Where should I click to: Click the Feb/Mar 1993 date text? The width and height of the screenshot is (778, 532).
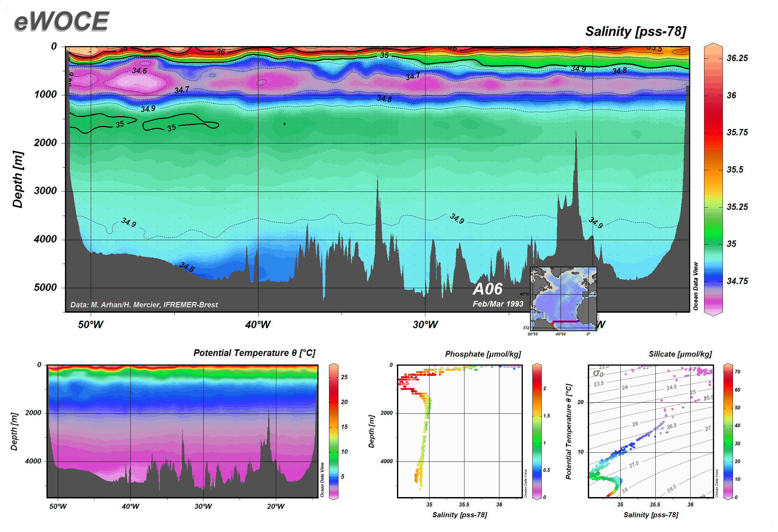(498, 304)
